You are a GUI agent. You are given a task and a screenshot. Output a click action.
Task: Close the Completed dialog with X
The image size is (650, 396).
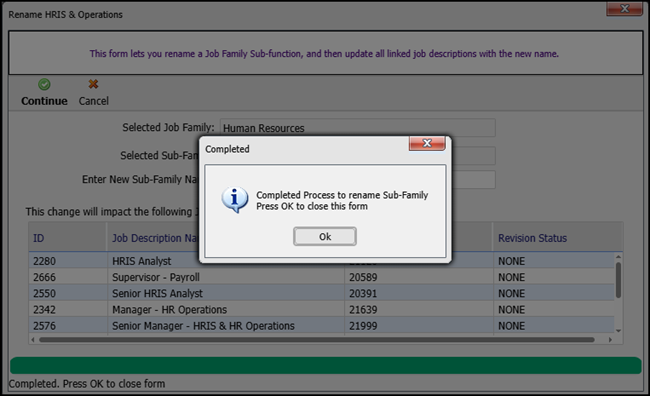click(427, 143)
